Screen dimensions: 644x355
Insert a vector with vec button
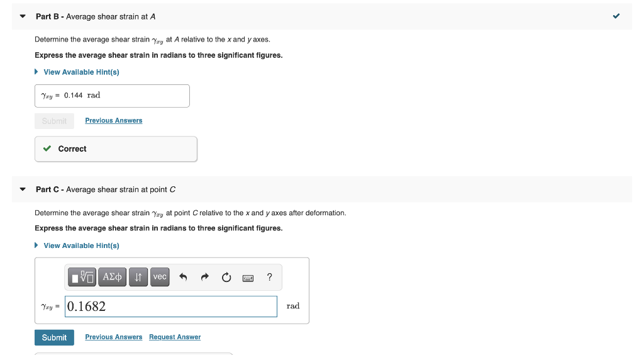160,277
